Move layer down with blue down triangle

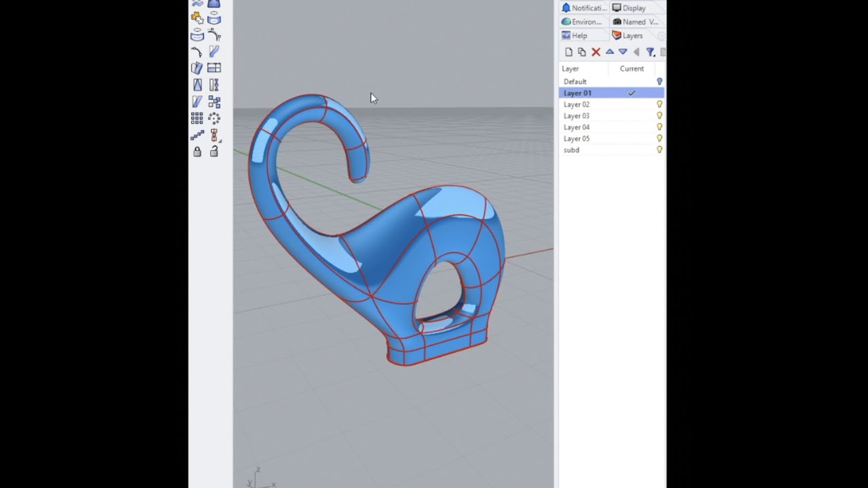click(x=623, y=52)
